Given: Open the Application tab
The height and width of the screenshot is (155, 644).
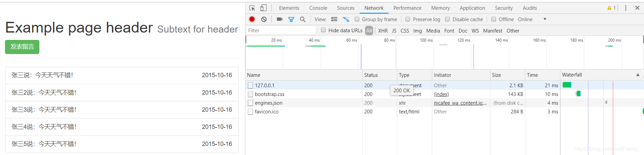Looking at the screenshot, I should click(x=472, y=8).
